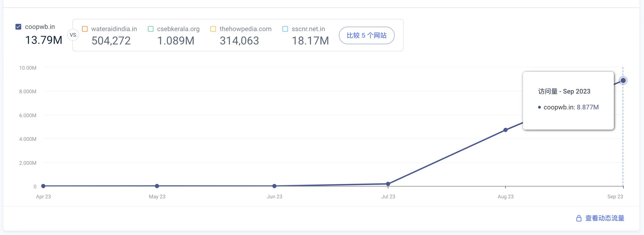644x235 pixels.
Task: Click the Jul 23 x-axis label
Action: coord(388,196)
